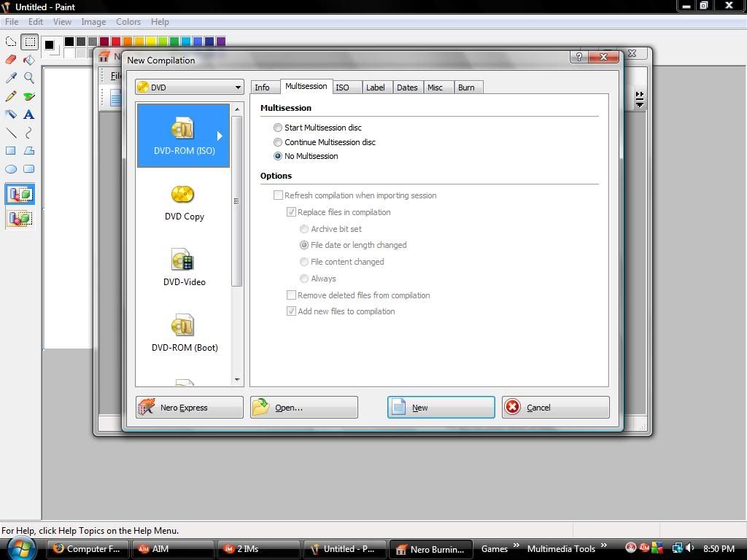Click the volume icon in system tray
747x560 pixels.
[x=690, y=548]
